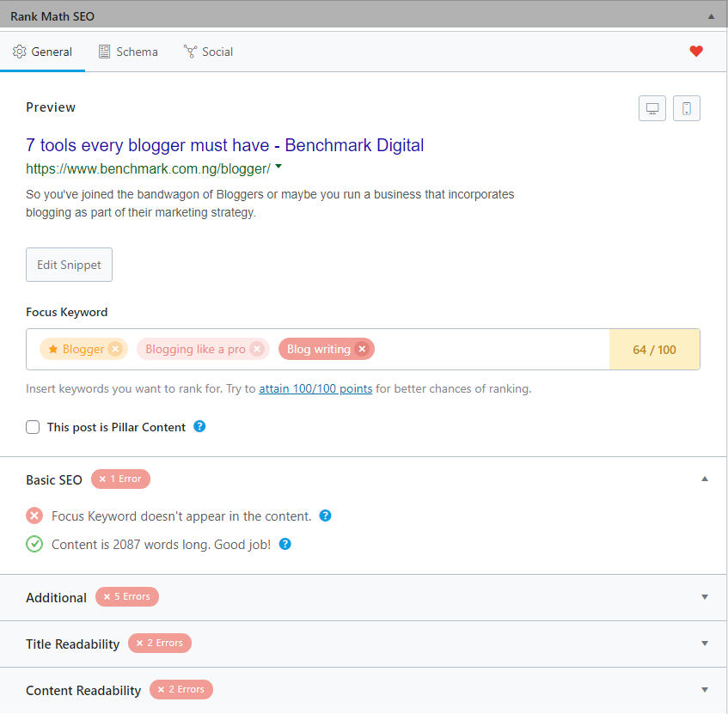728x714 pixels.
Task: Click the Focus Keyword input field
Action: click(492, 349)
